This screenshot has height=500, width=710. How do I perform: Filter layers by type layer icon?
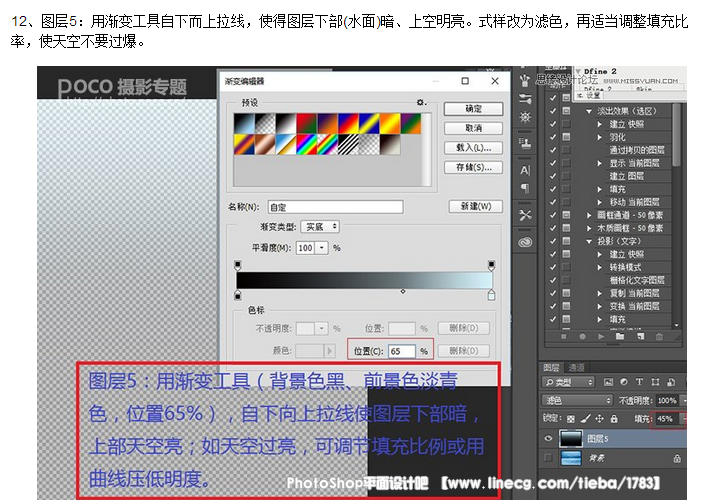tap(639, 382)
